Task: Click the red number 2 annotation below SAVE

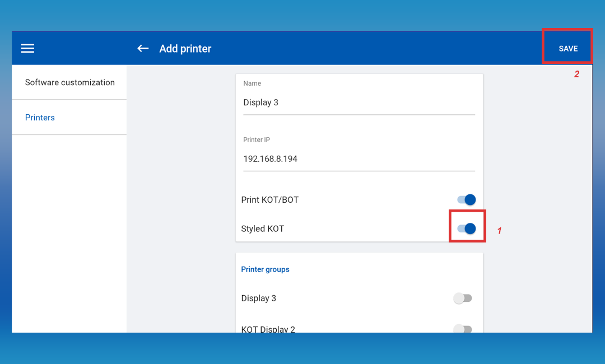Action: coord(576,74)
